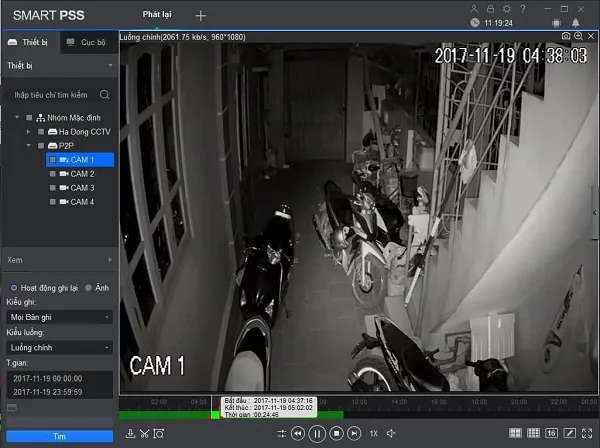Switch to four-window layout

point(515,433)
